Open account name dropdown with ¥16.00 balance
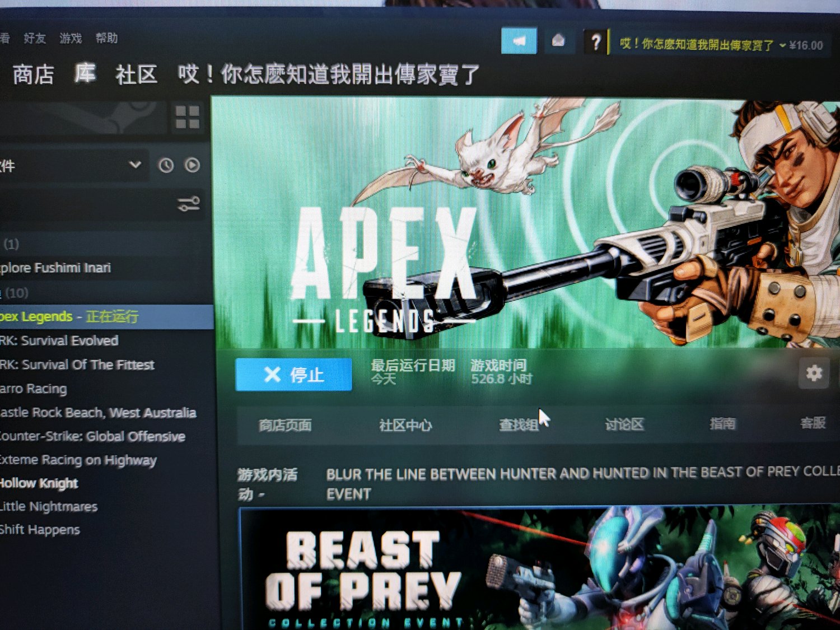The width and height of the screenshot is (840, 630). (x=721, y=45)
